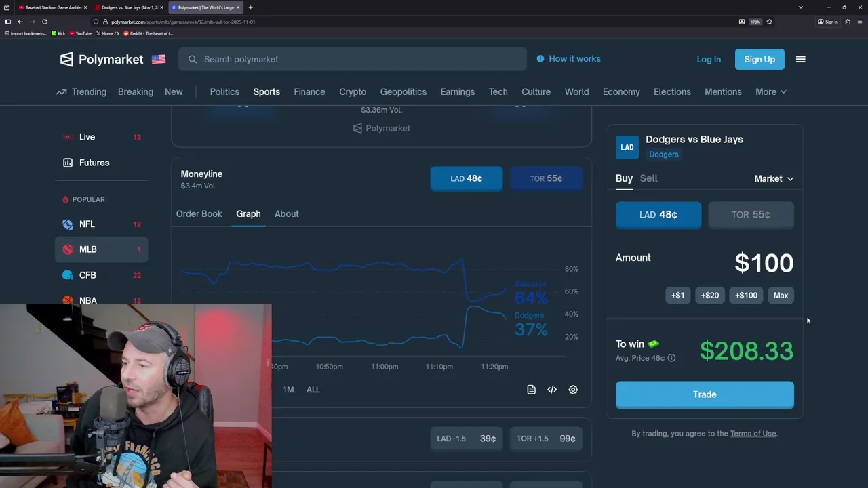Screen dimensions: 868x488
Task: Open the Market order type dropdown
Action: pyautogui.click(x=774, y=178)
